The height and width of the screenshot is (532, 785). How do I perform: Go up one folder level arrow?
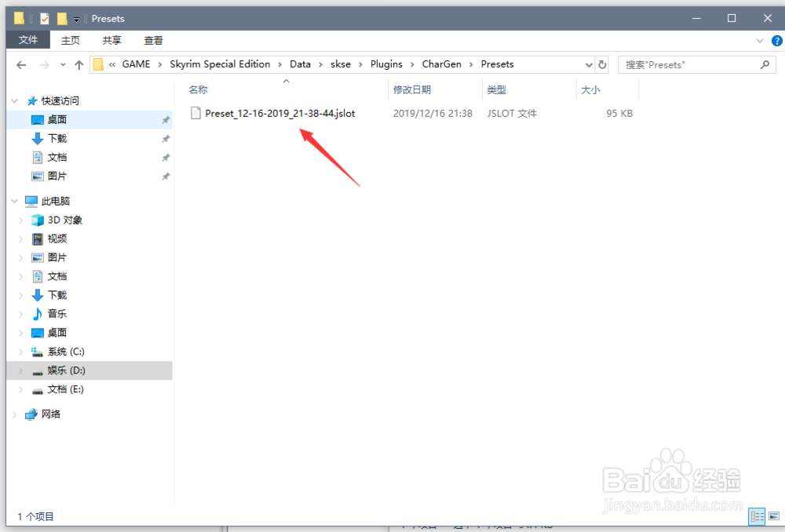pyautogui.click(x=78, y=64)
